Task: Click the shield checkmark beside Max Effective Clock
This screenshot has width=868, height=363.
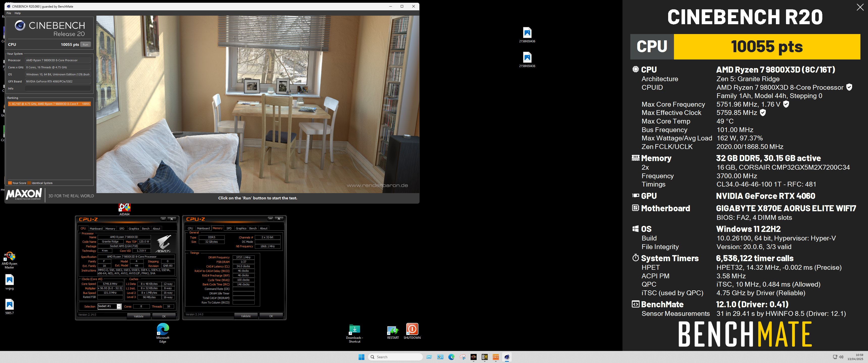Action: coord(763,112)
